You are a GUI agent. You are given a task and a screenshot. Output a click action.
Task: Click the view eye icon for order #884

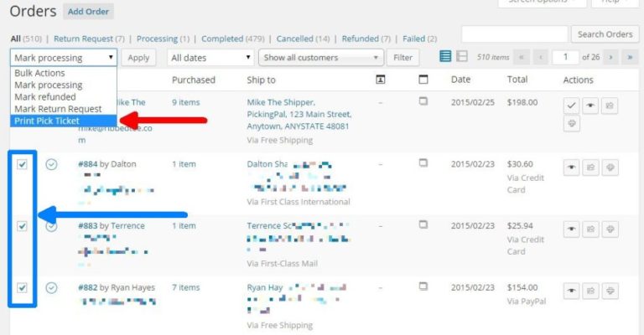571,167
